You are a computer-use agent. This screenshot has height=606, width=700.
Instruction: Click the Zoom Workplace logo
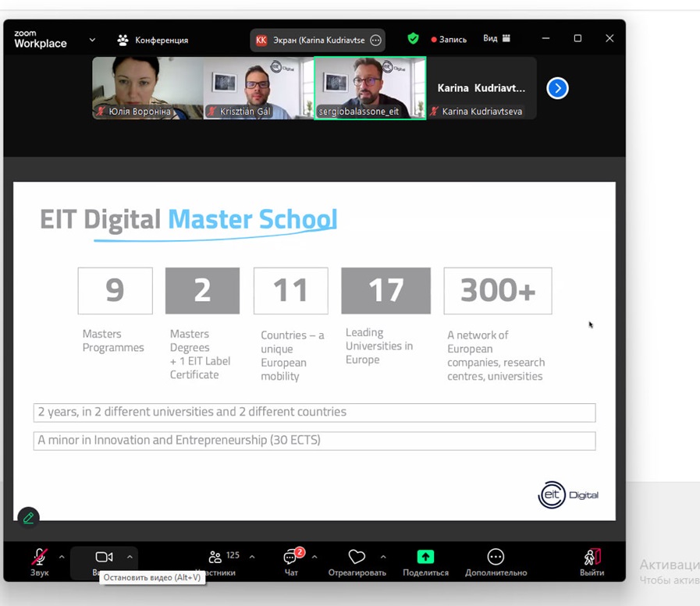(41, 40)
